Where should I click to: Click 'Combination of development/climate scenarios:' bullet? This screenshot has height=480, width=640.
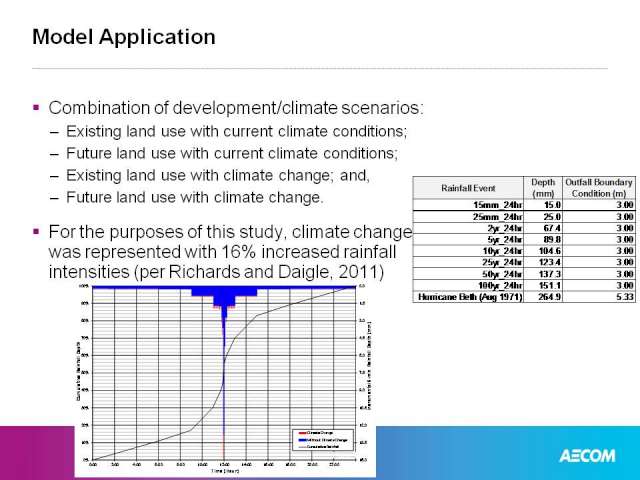[x=236, y=108]
